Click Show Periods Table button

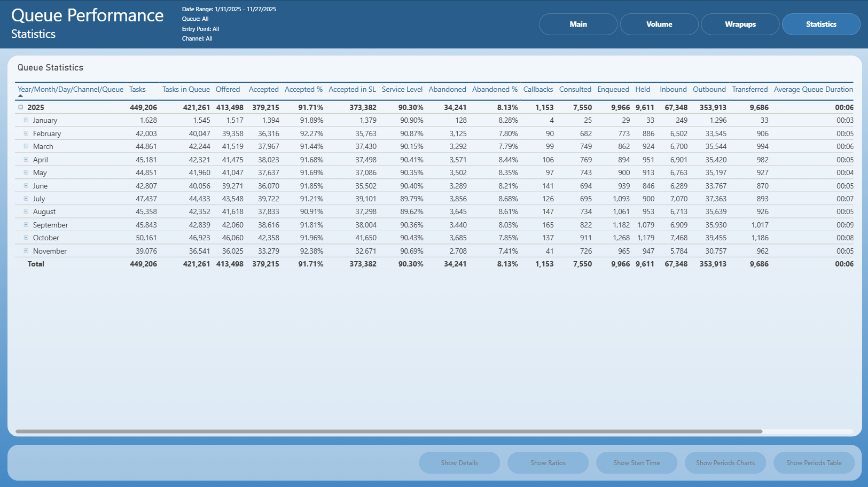point(814,463)
